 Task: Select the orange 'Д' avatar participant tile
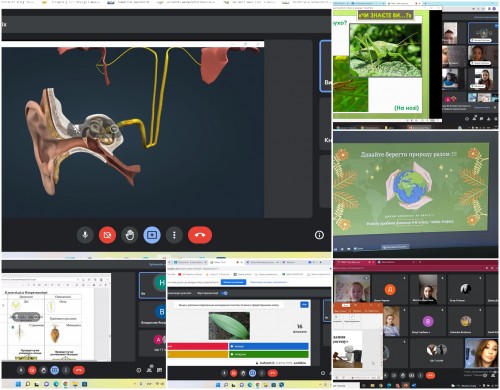pyautogui.click(x=390, y=289)
